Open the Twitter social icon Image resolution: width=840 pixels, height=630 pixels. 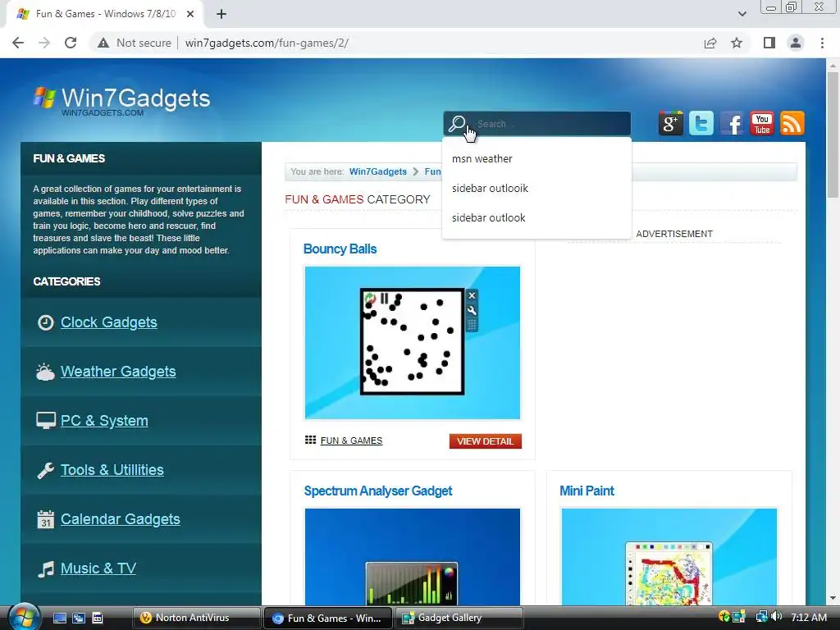pyautogui.click(x=701, y=123)
